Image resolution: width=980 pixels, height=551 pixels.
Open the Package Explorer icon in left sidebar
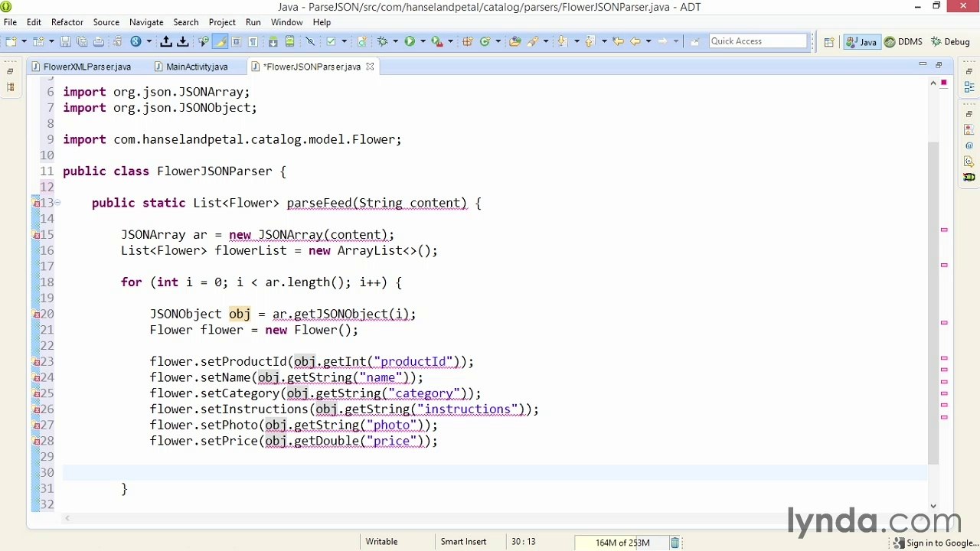[10, 87]
